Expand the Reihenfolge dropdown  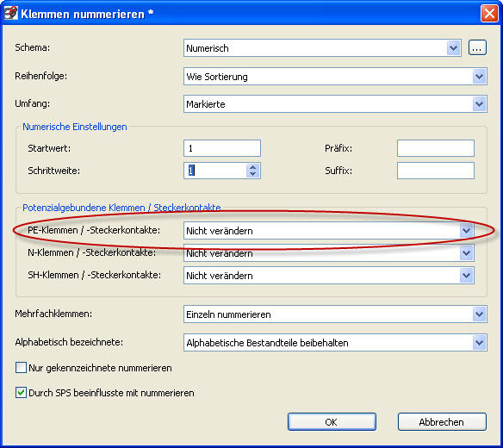pos(335,77)
